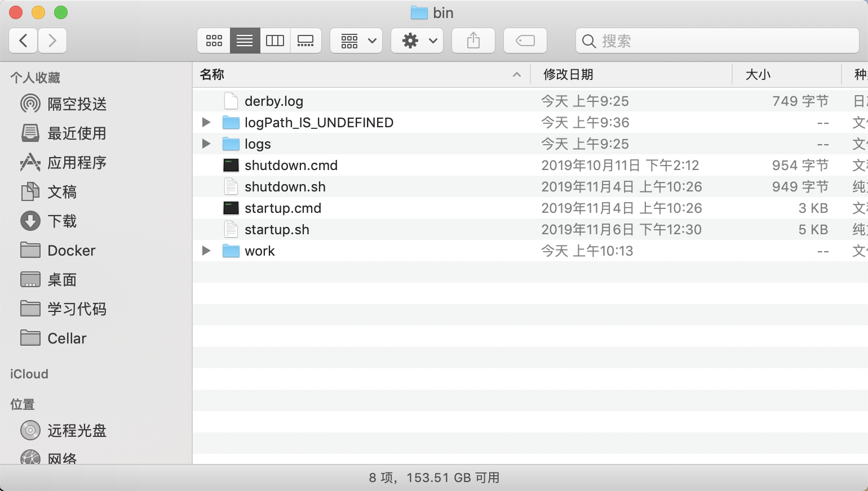Sort by the 大小 column header
Viewport: 868px width, 491px height.
787,74
